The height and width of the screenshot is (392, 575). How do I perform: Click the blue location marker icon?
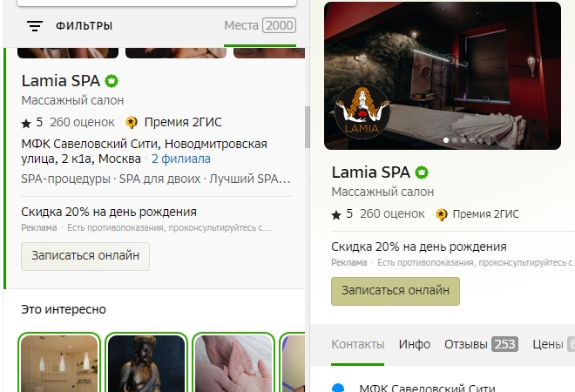click(x=338, y=388)
